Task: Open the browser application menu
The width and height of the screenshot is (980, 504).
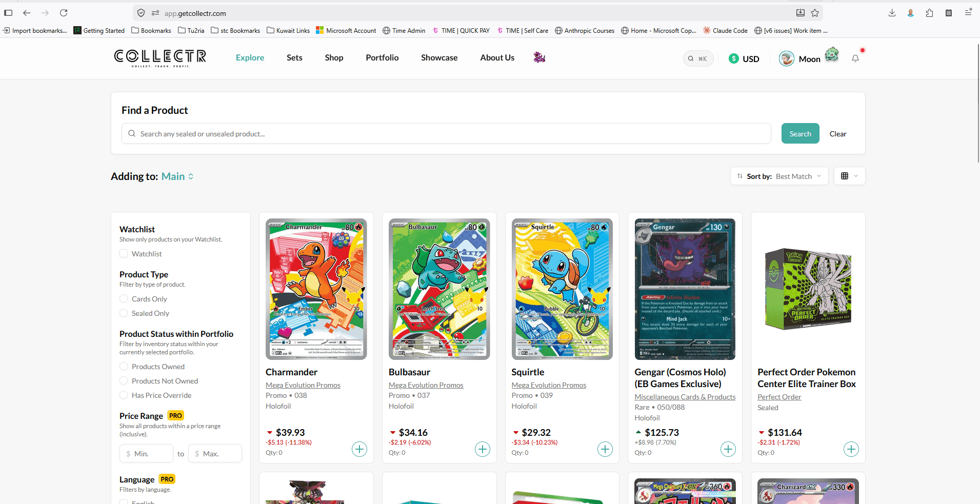Action: click(x=968, y=13)
